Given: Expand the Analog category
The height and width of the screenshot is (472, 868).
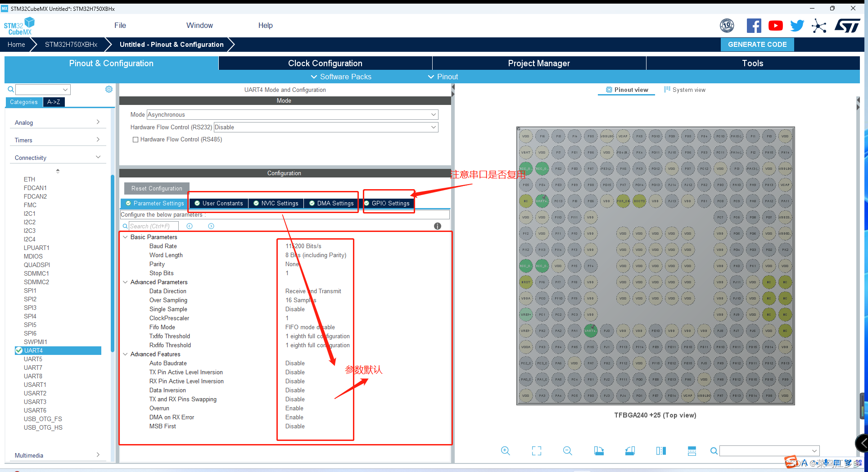Looking at the screenshot, I should (x=57, y=123).
